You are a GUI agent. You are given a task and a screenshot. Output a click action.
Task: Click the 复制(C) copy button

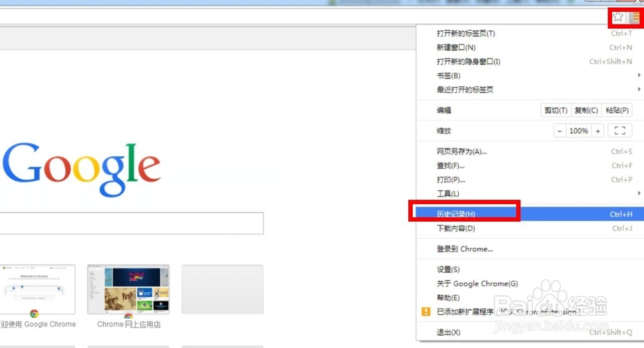[586, 110]
